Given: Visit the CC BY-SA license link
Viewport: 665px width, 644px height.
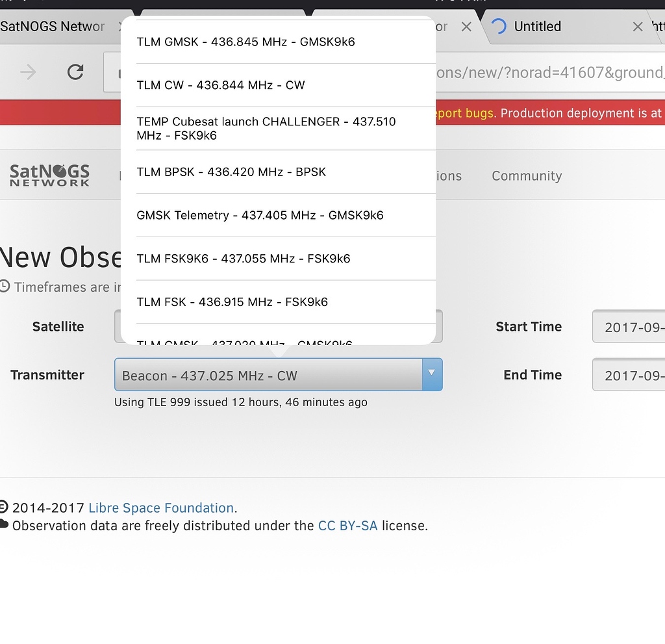Looking at the screenshot, I should click(348, 526).
